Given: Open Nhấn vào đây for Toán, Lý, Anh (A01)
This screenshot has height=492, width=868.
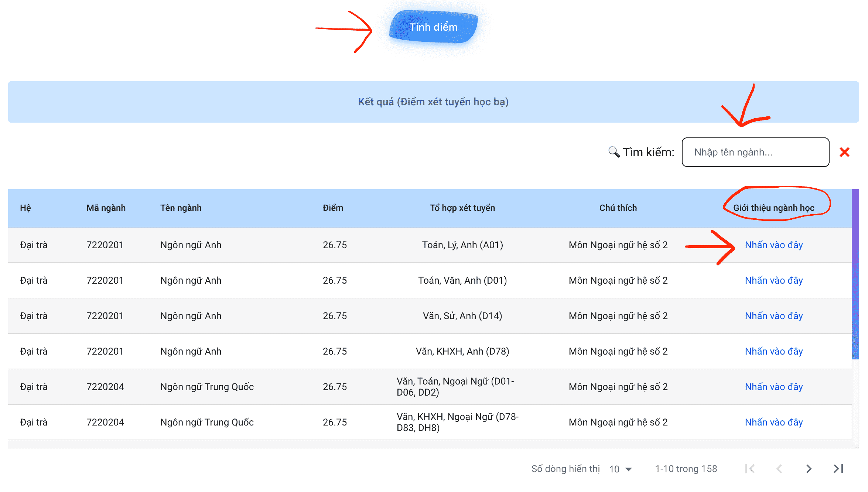Looking at the screenshot, I should pyautogui.click(x=774, y=245).
